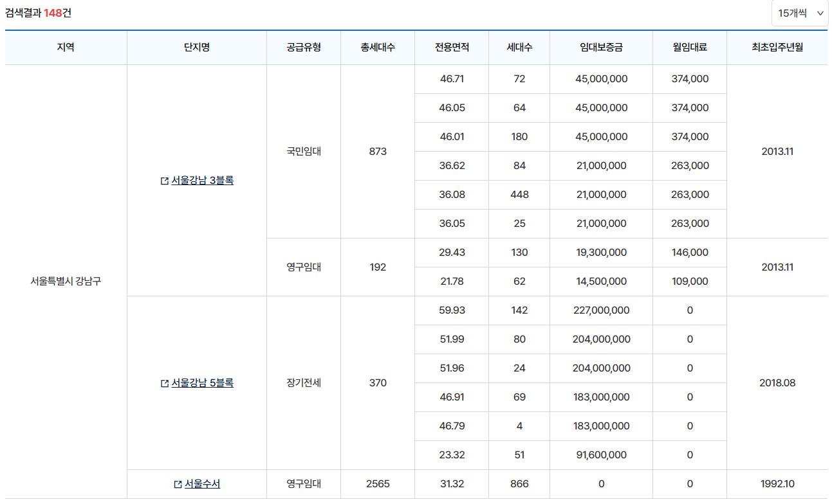The width and height of the screenshot is (832, 504).
Task: Click household count 180
Action: pyautogui.click(x=519, y=137)
